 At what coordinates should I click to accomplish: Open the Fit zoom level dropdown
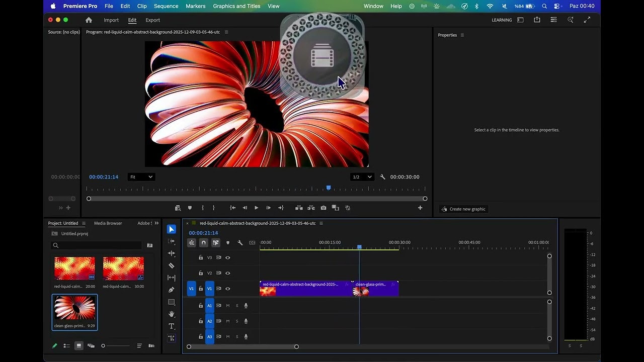pos(141,177)
